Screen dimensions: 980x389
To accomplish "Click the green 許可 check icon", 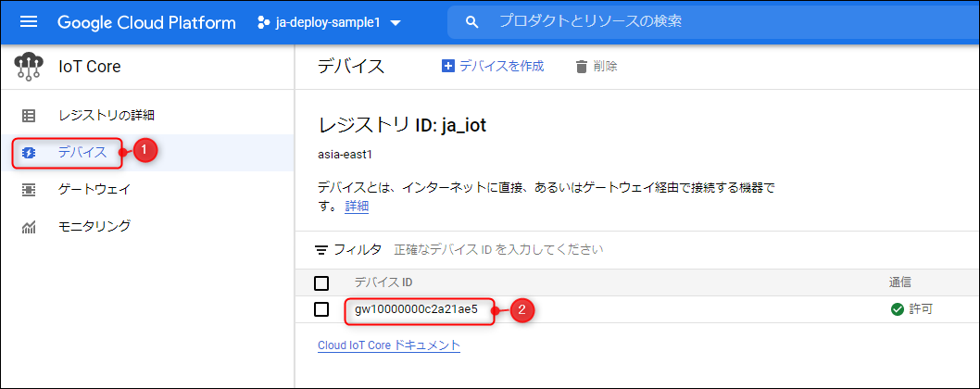I will coord(898,309).
